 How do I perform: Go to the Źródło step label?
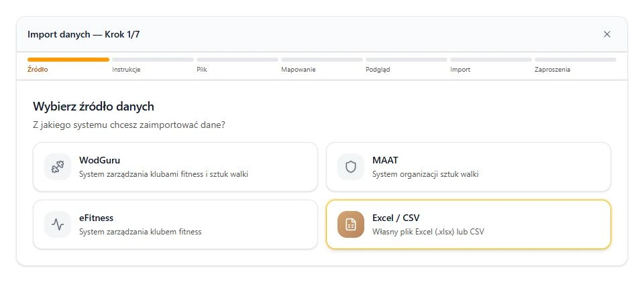point(38,69)
